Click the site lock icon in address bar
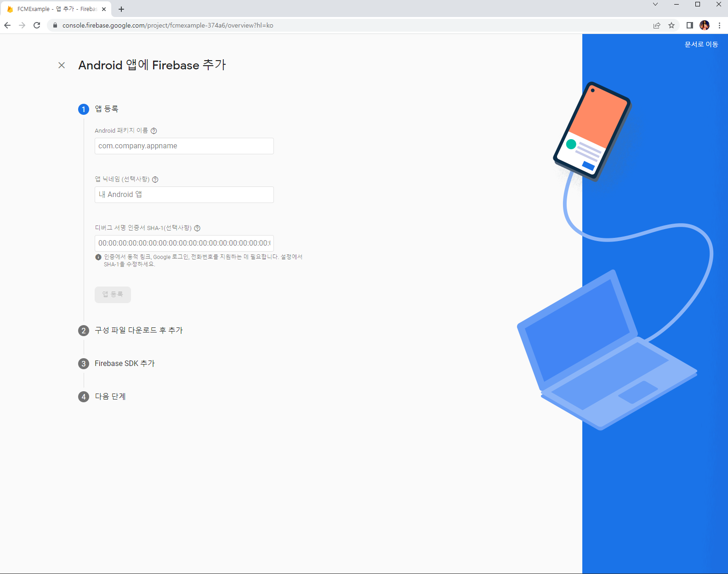 click(55, 25)
